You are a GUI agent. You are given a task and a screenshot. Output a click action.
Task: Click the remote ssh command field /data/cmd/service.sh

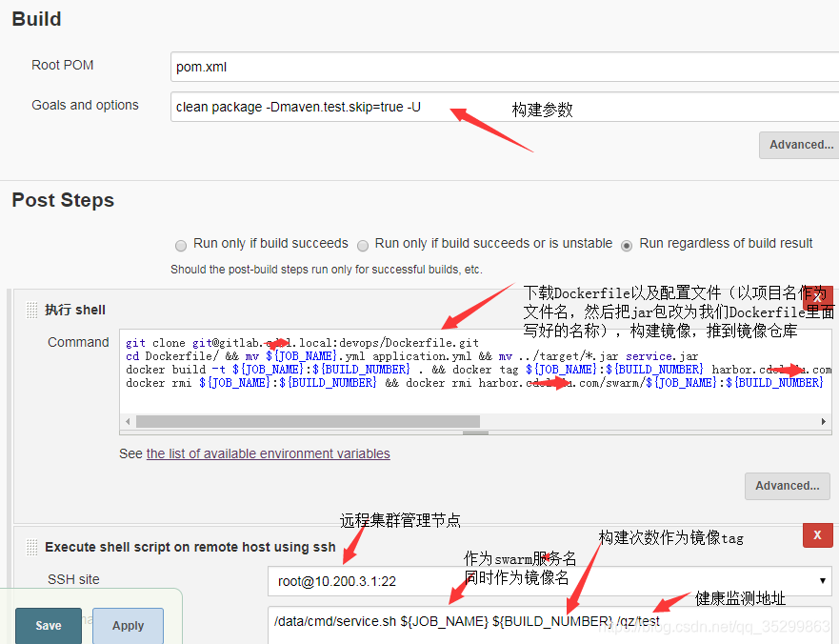tap(549, 625)
